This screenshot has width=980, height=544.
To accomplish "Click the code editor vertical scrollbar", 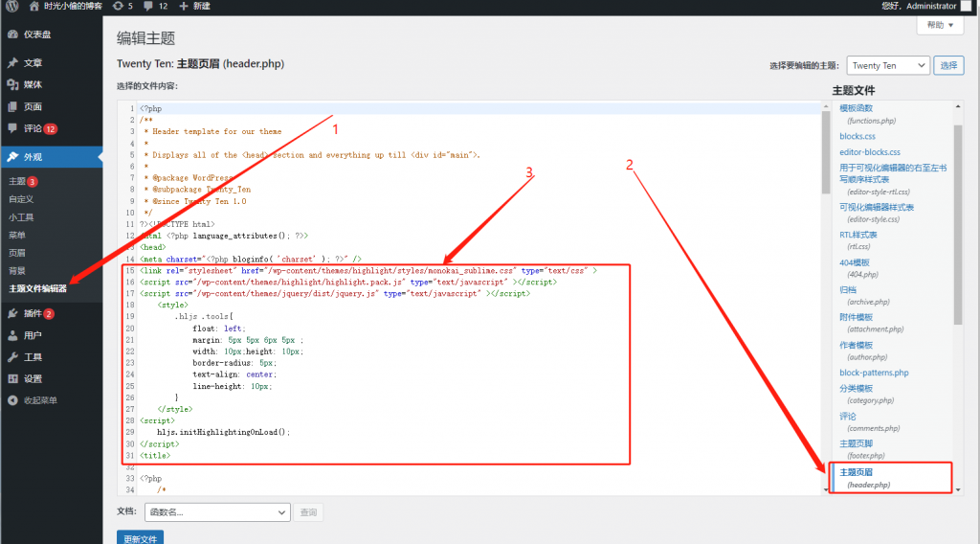I will pos(826,153).
